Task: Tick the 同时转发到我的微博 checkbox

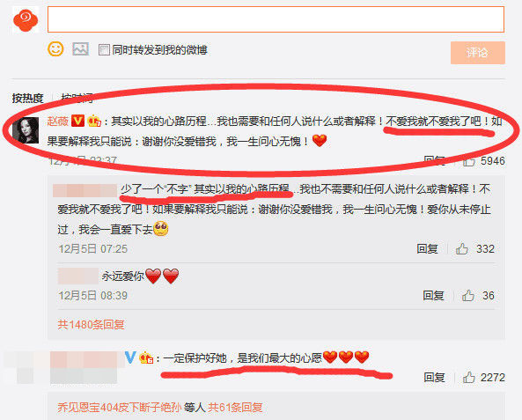Action: pyautogui.click(x=104, y=50)
